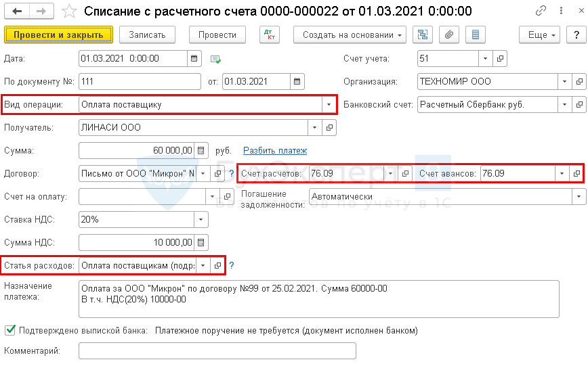Click Разбить платеж link

pyautogui.click(x=275, y=151)
